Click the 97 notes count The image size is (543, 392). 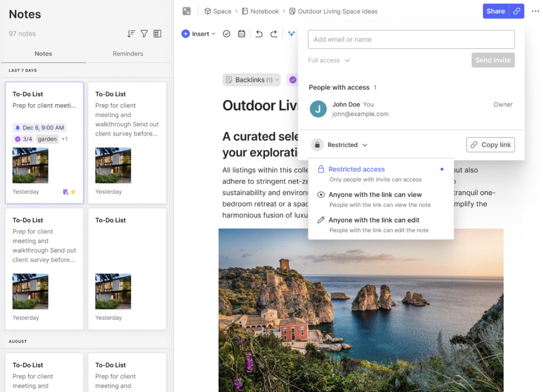click(22, 34)
